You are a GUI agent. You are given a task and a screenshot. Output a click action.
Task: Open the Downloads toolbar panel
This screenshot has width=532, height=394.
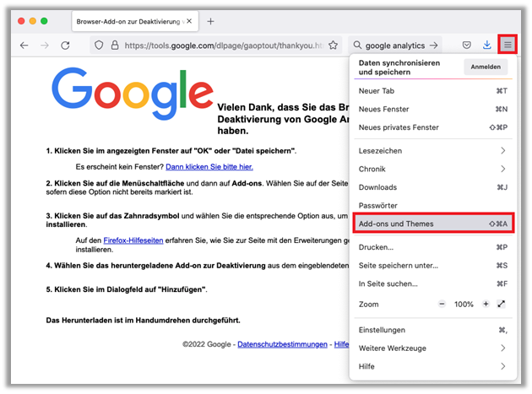point(486,45)
